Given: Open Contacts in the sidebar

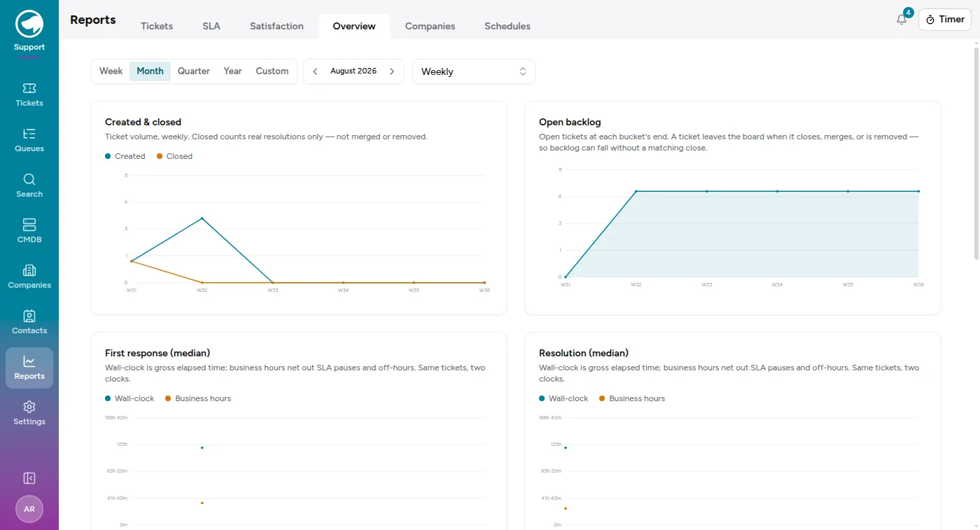Looking at the screenshot, I should point(29,323).
